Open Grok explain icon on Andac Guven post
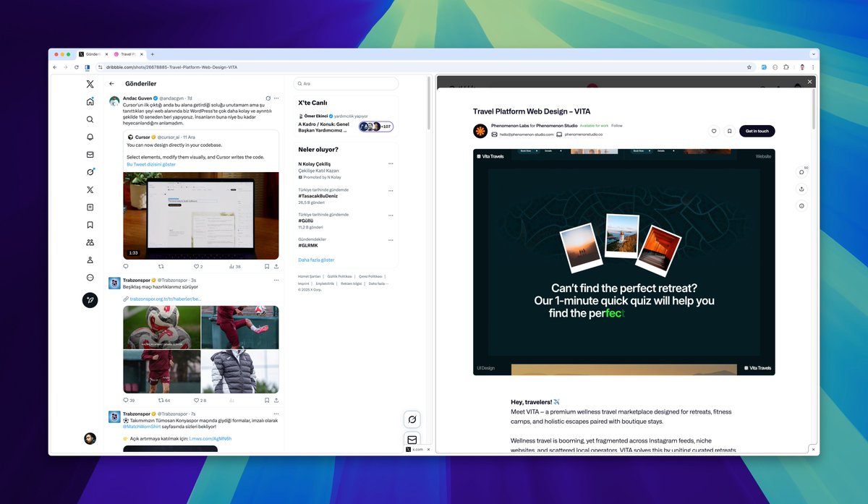The width and height of the screenshot is (868, 504). coord(268,98)
